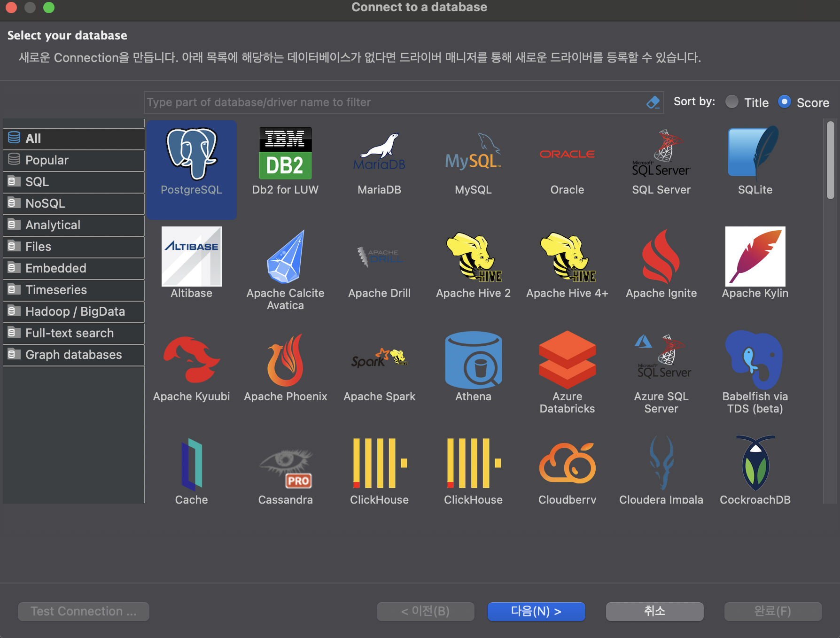Click the 취소 cancel button

coord(655,611)
